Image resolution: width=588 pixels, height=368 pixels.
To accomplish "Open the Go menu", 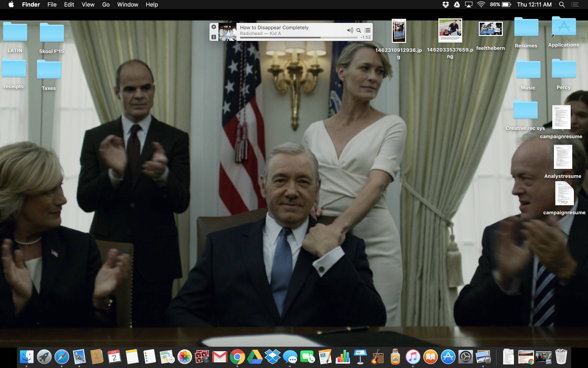I will (106, 4).
